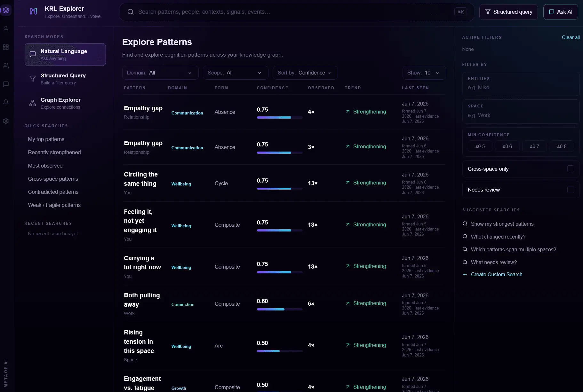583x392 pixels.
Task: Click plus icon beside Create Custom Search
Action: point(465,274)
